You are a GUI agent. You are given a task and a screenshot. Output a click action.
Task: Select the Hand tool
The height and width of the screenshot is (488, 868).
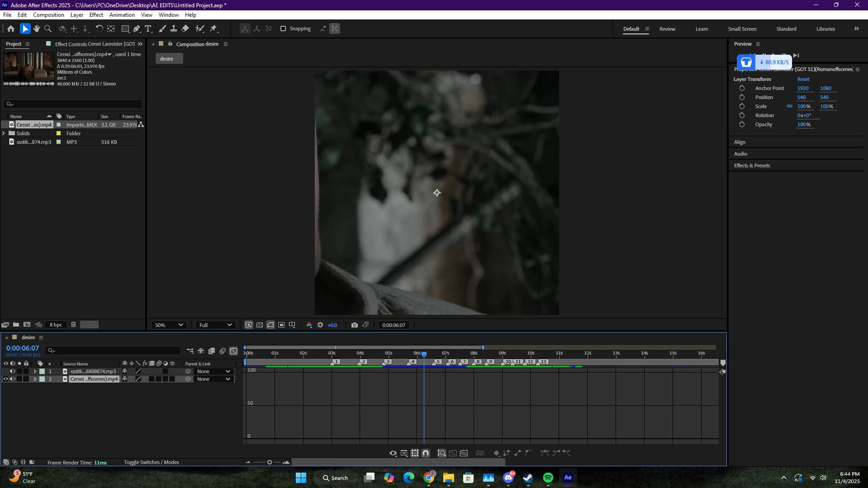pyautogui.click(x=37, y=28)
